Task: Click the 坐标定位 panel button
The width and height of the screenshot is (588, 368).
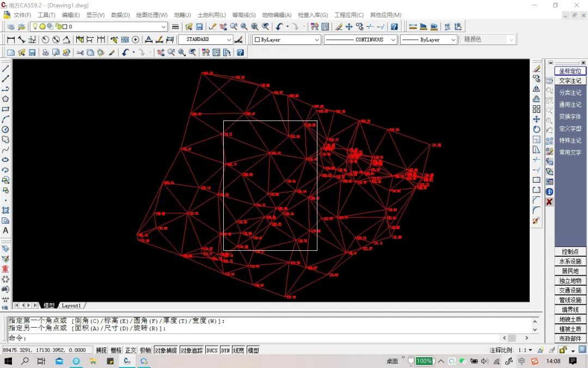Action: pyautogui.click(x=570, y=71)
